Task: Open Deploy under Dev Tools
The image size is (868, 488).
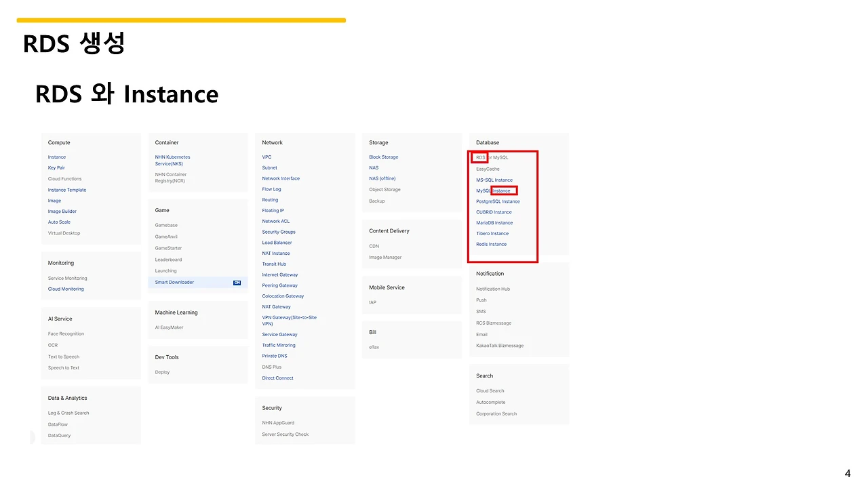Action: point(162,372)
